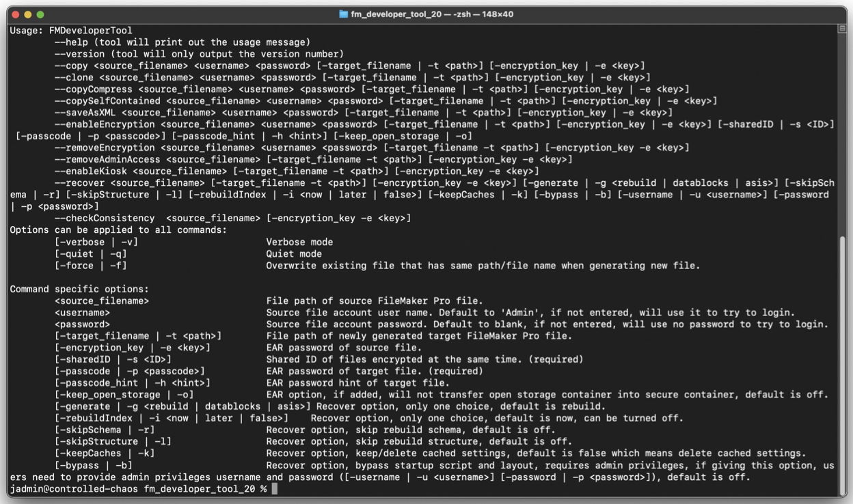Minimize the terminal with yellow button
This screenshot has width=853, height=504.
(x=28, y=14)
